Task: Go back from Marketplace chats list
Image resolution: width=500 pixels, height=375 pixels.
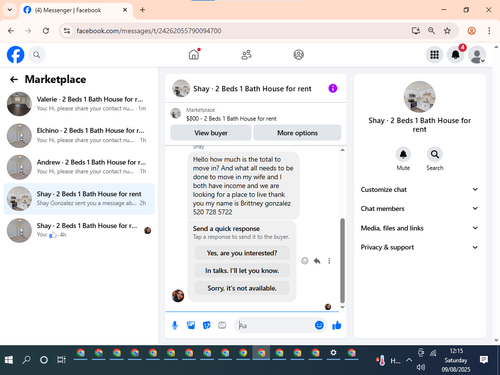Action: [14, 79]
